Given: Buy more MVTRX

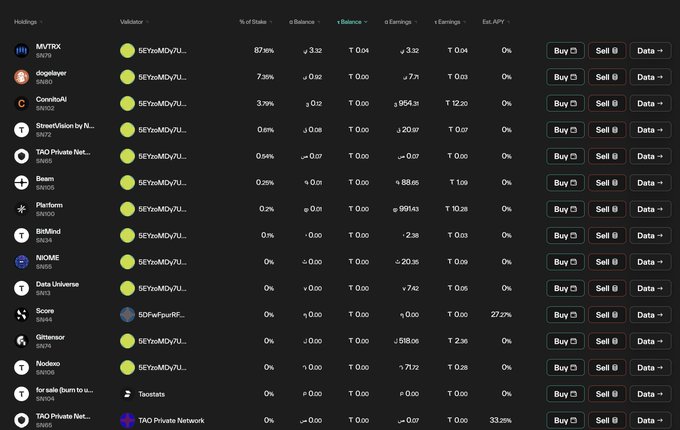Looking at the screenshot, I should [x=565, y=51].
